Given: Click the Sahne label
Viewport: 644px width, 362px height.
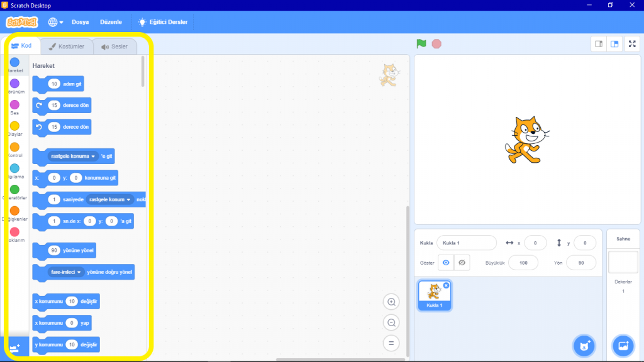Looking at the screenshot, I should click(623, 239).
